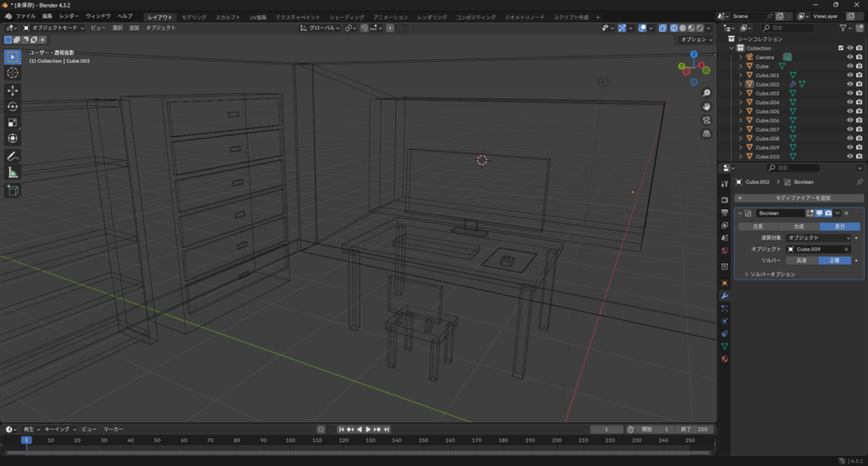Open the ファイル menu
The width and height of the screenshot is (868, 466).
pos(25,16)
